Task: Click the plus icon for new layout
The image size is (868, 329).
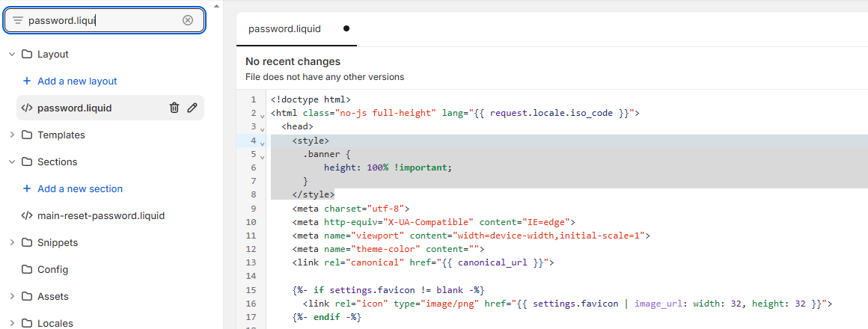Action: click(27, 81)
